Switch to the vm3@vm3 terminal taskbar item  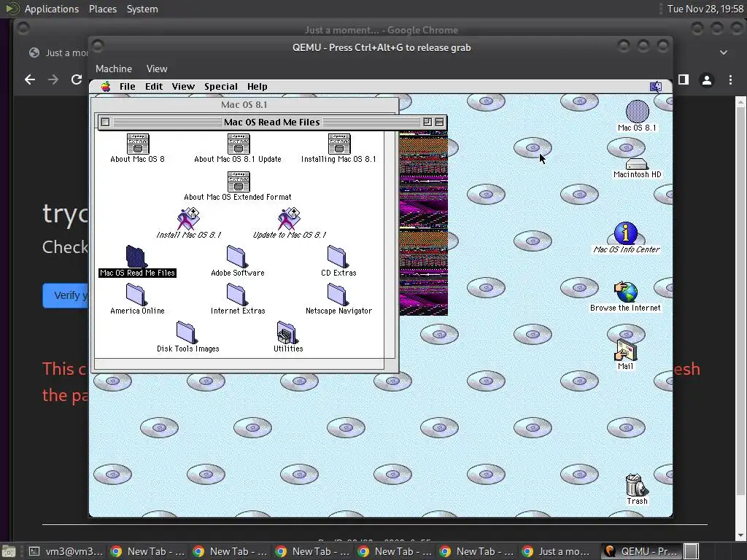click(65, 551)
